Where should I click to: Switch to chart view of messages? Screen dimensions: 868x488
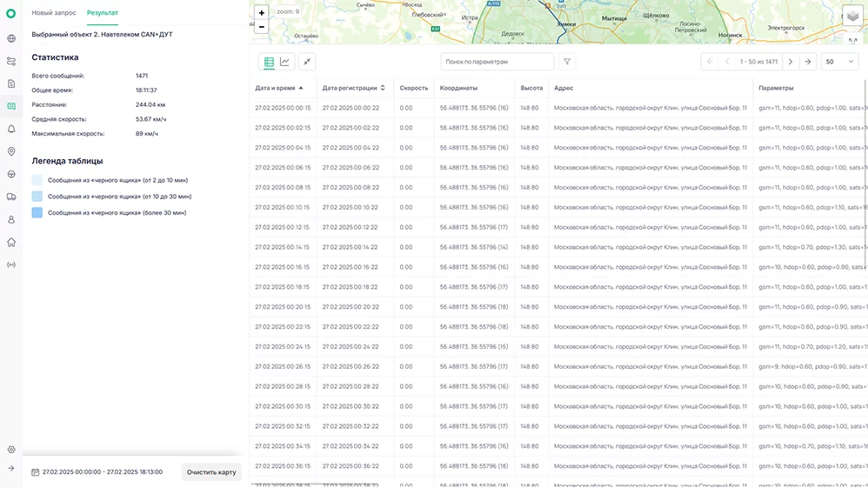(284, 62)
